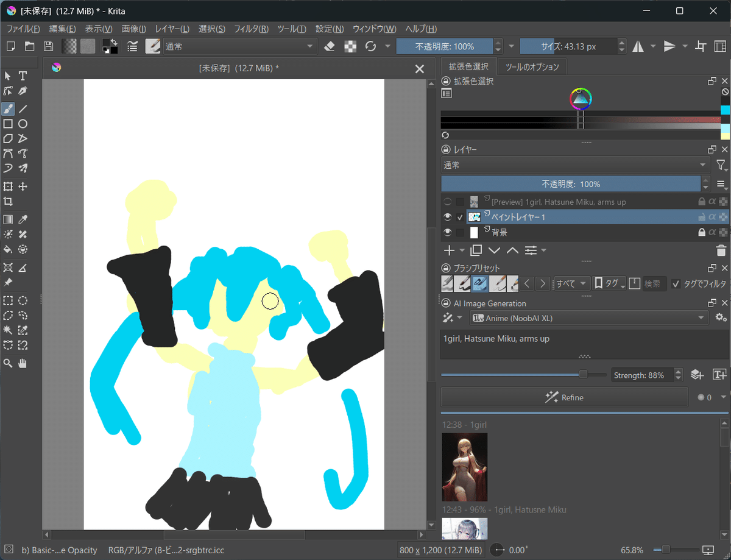Select the Text tool
The image size is (731, 560).
(23, 76)
